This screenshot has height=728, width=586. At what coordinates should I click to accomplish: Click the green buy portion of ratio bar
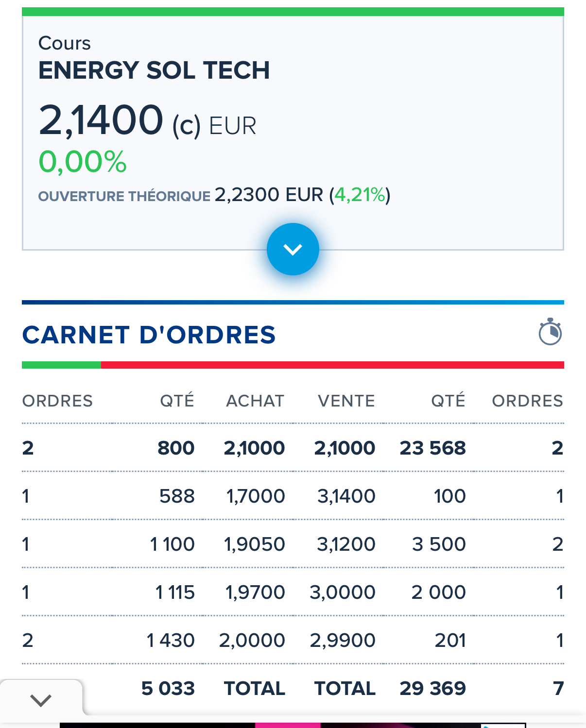[61, 365]
